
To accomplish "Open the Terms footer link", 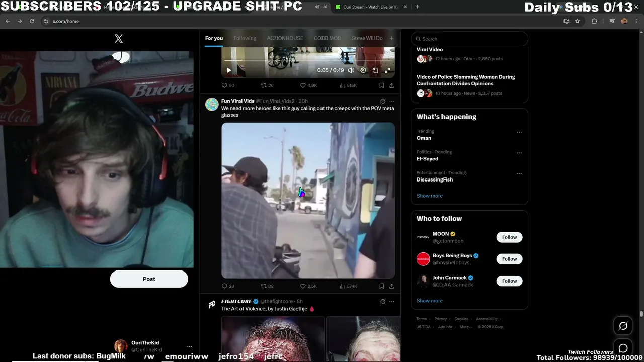I will coord(422,319).
